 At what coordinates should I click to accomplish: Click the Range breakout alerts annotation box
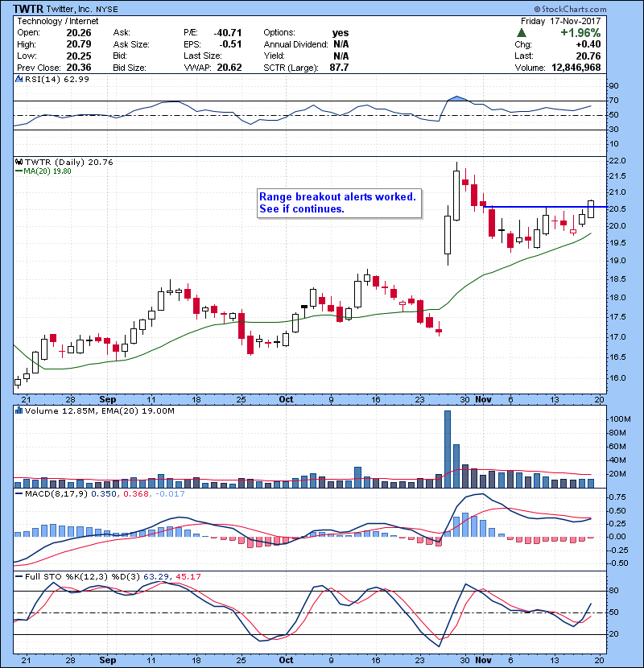coord(339,203)
